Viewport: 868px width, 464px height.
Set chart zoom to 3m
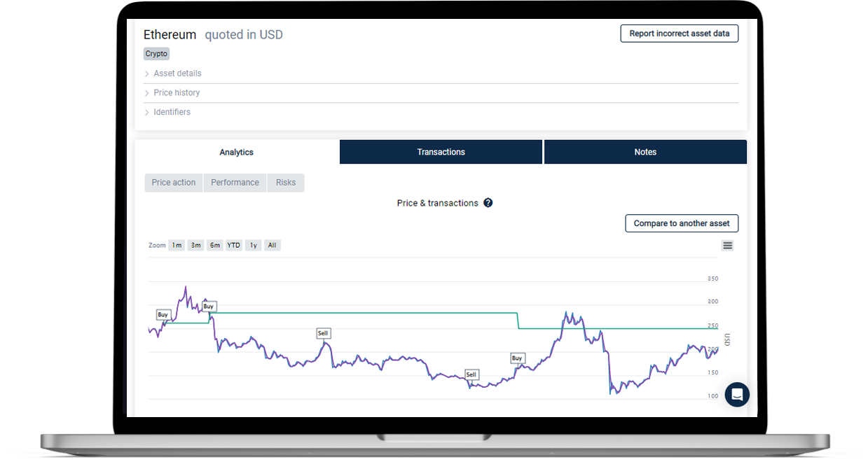[x=195, y=246]
